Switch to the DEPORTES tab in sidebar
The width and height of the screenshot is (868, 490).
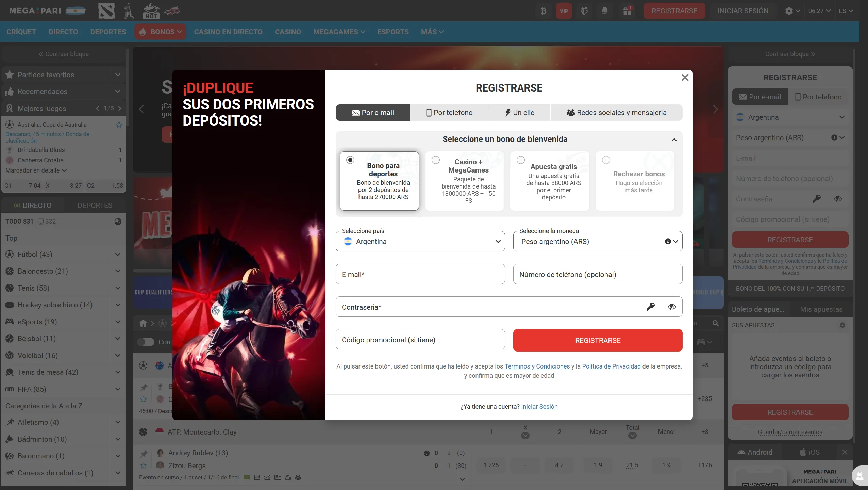(95, 205)
